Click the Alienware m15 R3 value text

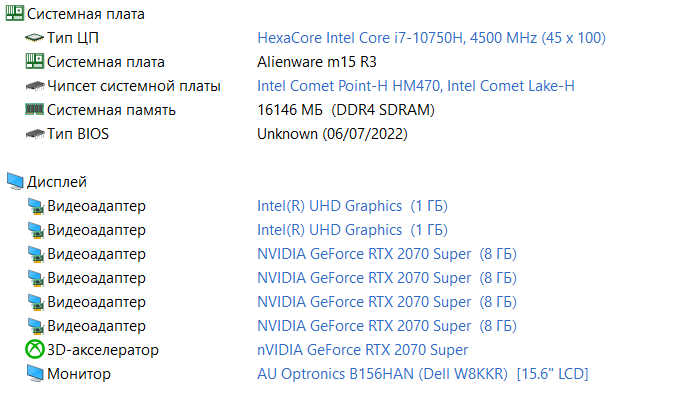(317, 62)
